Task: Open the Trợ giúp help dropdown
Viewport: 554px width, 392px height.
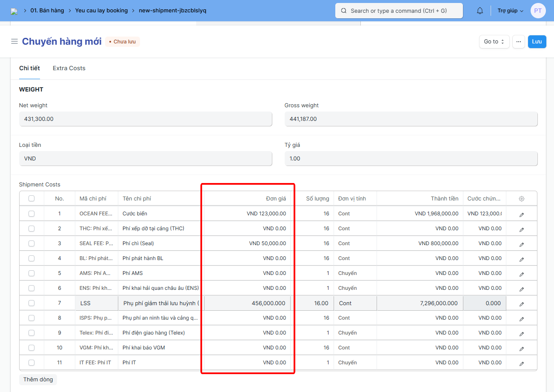Action: pyautogui.click(x=510, y=11)
